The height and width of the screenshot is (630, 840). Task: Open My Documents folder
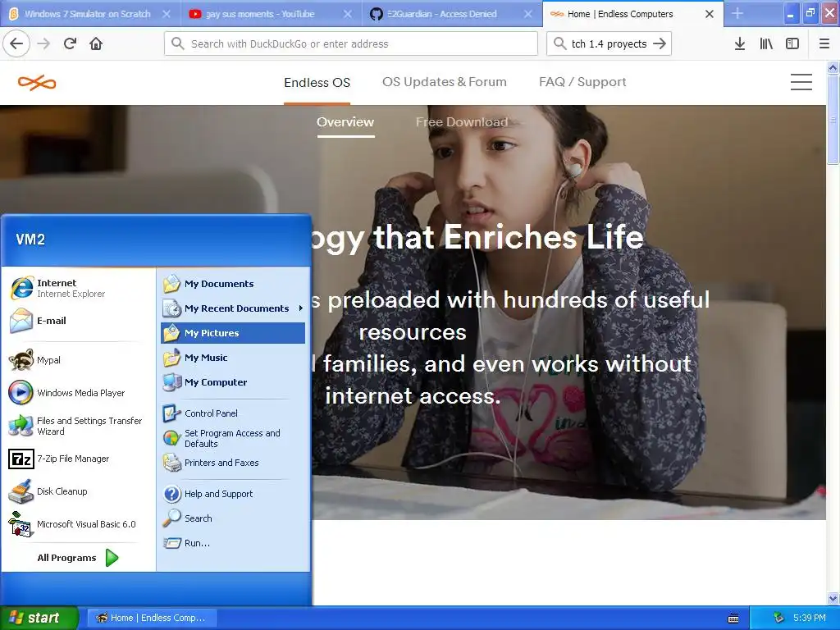coord(233,284)
